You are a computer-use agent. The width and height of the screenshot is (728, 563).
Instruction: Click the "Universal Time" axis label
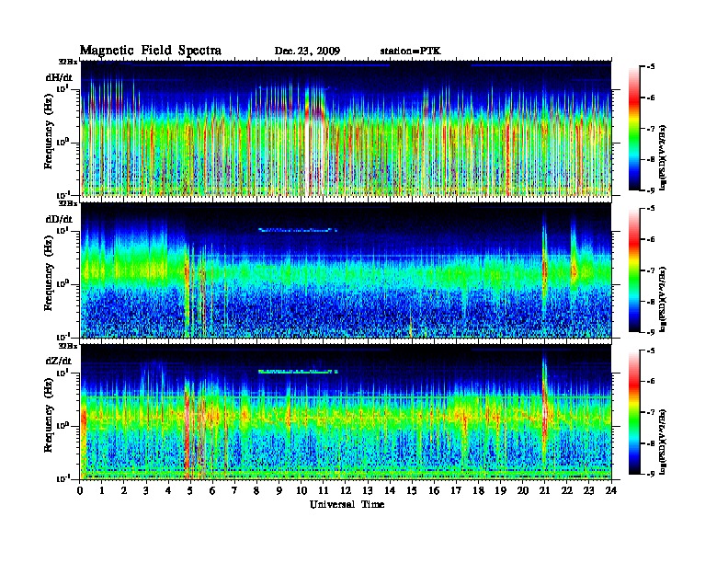tap(347, 504)
